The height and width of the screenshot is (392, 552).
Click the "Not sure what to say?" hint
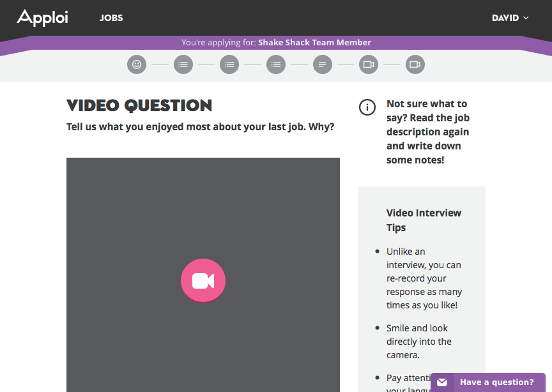[427, 132]
